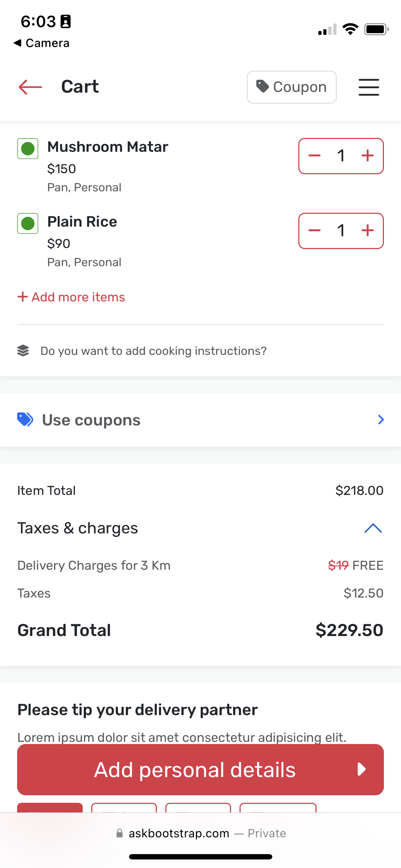Open the Use coupons row
Screen dimensions: 401x868
coord(200,420)
